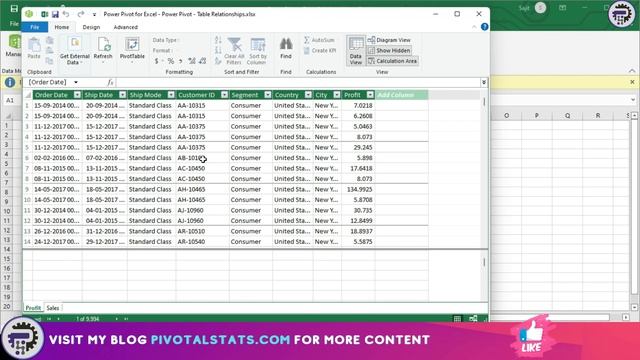Undo the last action in Power Pivot
Image resolution: width=640 pixels, height=360 pixels.
tap(66, 14)
